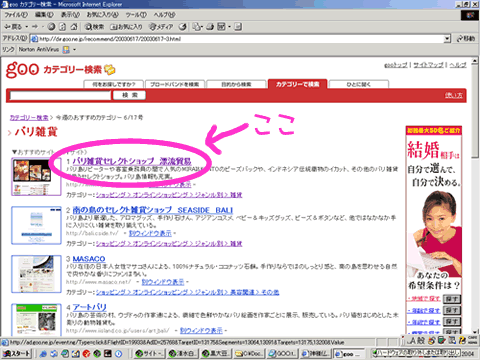
Task: Click the IME 'A' language bar icon
Action: click(413, 340)
